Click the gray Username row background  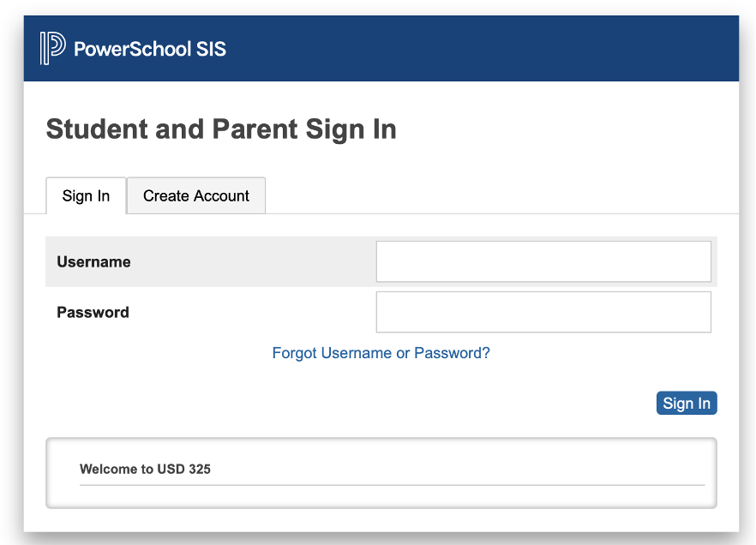pos(211,261)
